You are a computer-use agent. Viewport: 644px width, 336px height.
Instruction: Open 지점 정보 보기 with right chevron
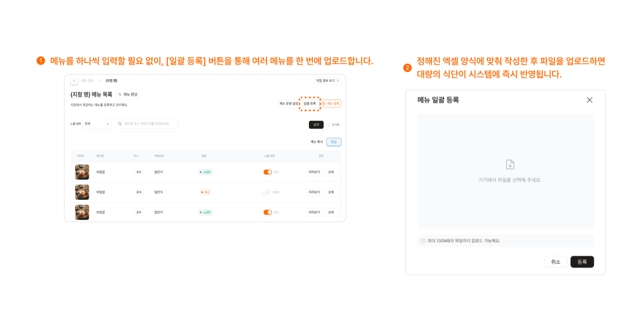[328, 81]
